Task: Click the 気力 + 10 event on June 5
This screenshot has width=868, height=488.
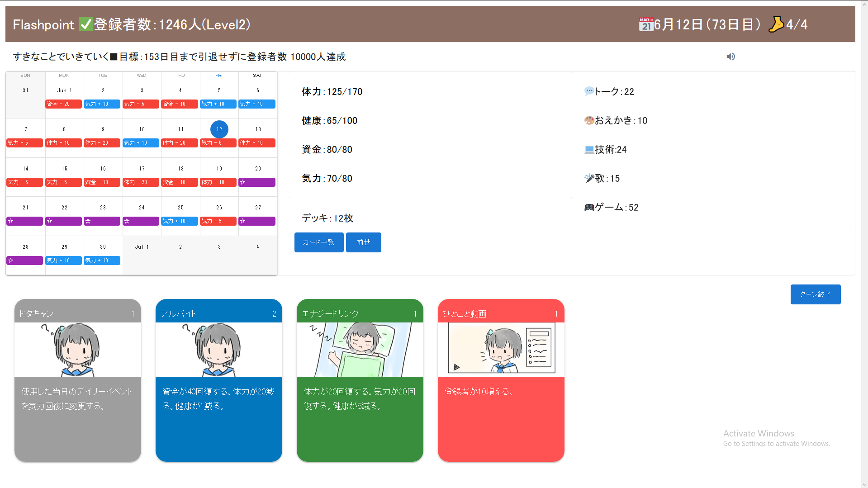Action: 218,104
